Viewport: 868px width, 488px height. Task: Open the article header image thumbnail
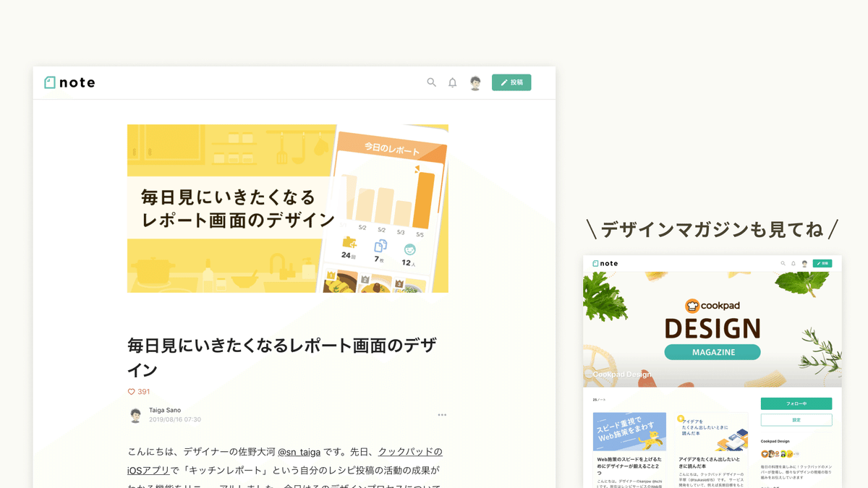pyautogui.click(x=288, y=208)
